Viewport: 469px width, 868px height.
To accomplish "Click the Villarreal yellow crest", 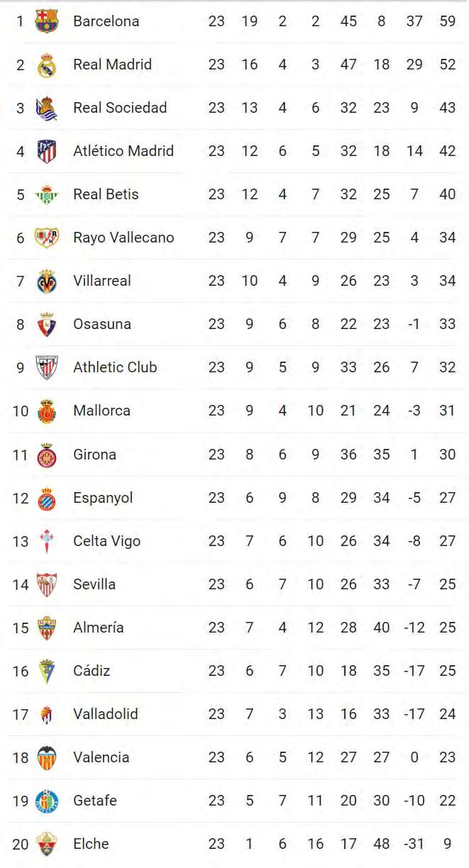I will click(47, 281).
